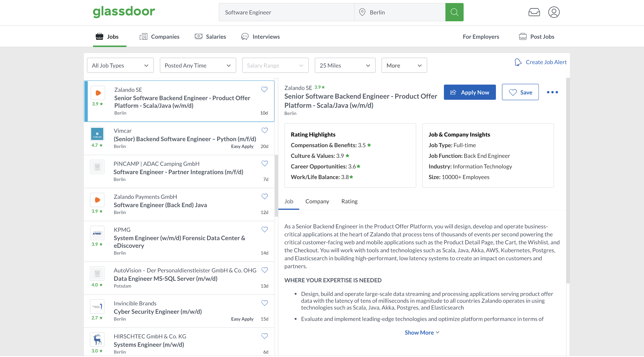Open the Data Engineer MS-SQL Server listing

[179, 278]
